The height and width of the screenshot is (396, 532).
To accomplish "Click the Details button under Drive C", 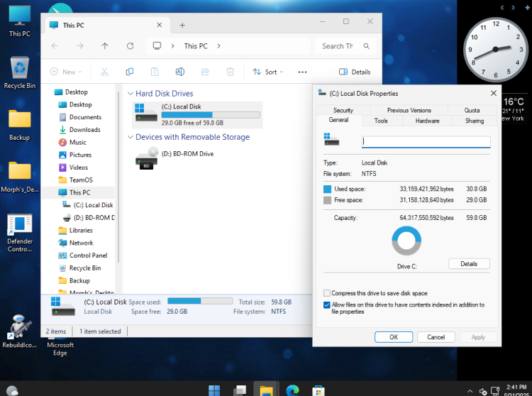I will coord(469,264).
